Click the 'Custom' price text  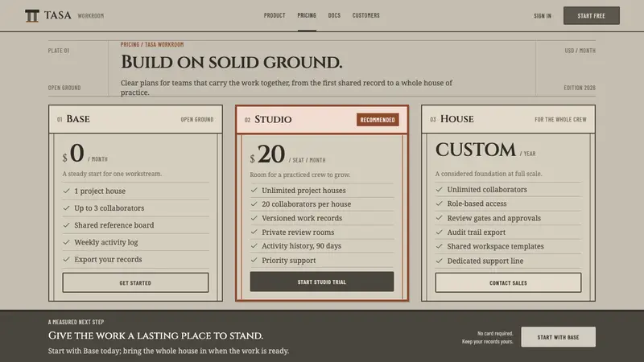[476, 150]
